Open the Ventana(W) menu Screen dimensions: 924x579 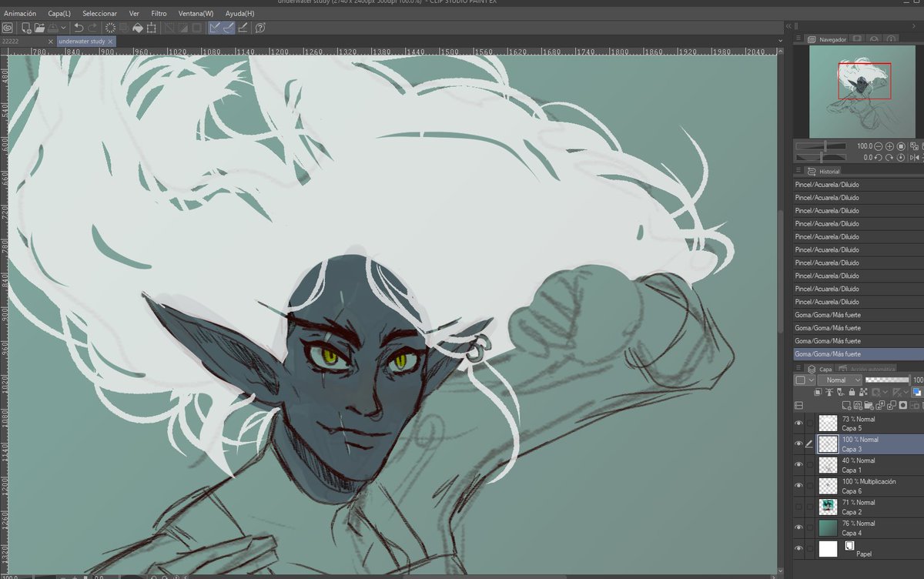196,13
